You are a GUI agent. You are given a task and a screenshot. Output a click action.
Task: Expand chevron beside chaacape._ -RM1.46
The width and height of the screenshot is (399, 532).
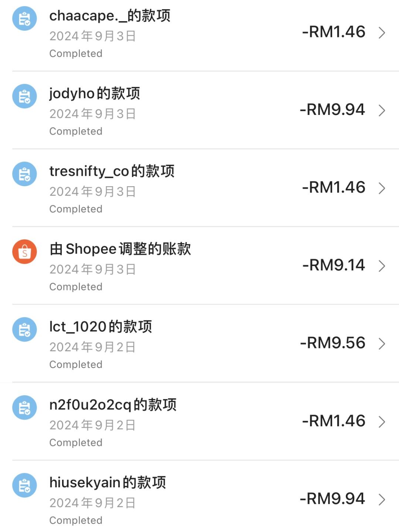point(382,33)
